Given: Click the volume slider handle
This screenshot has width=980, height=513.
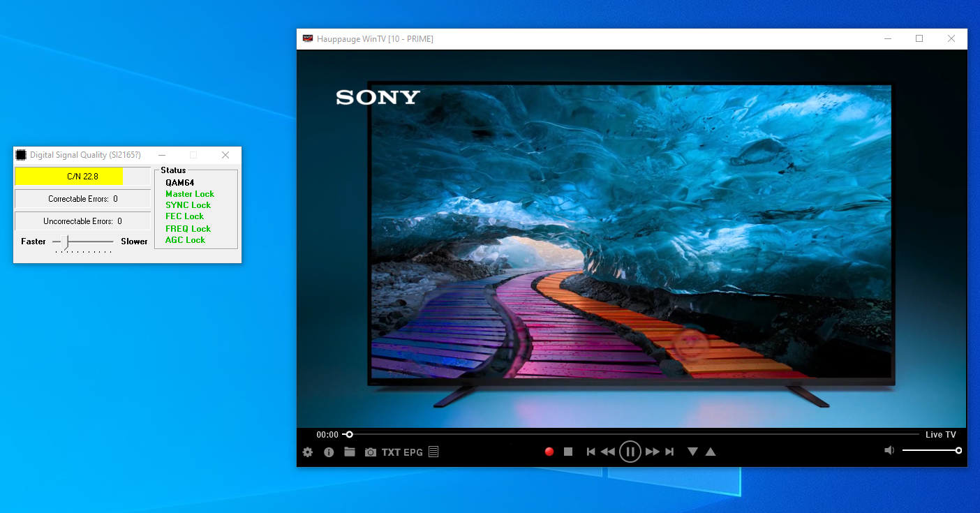Looking at the screenshot, I should pos(959,450).
